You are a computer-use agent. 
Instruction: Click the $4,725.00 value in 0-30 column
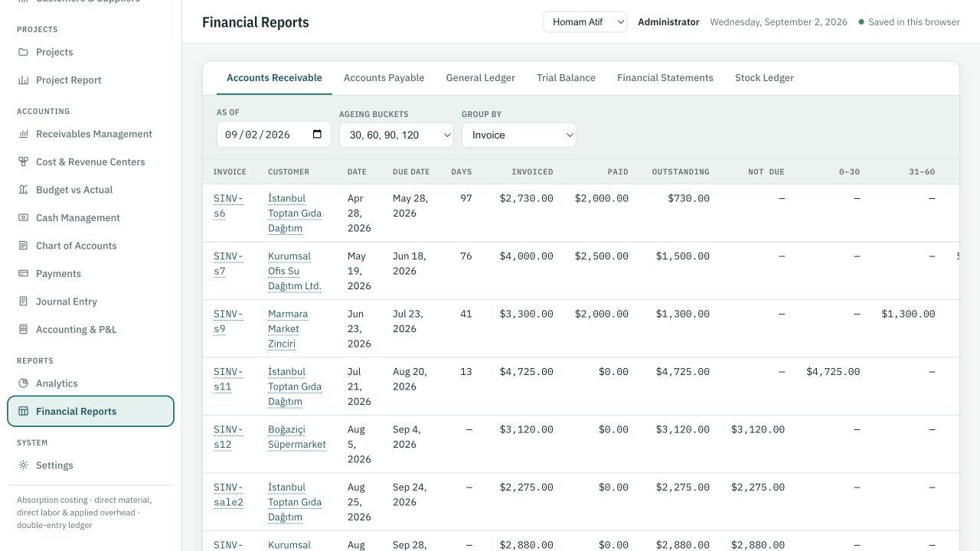833,372
